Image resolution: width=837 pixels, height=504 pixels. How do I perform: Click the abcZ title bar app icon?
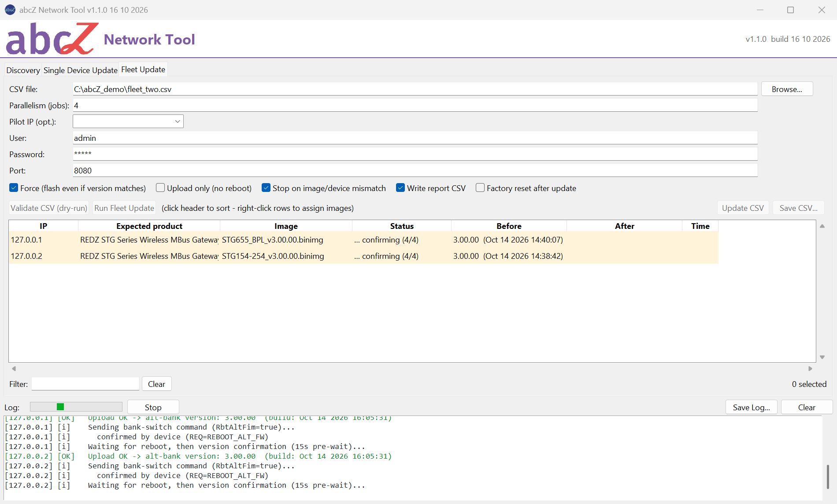pyautogui.click(x=10, y=10)
